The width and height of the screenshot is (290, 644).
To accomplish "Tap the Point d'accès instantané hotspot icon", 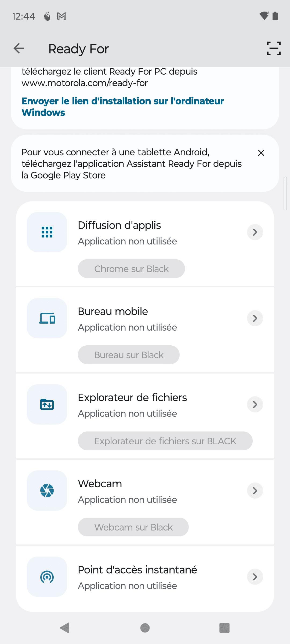I will (x=47, y=577).
